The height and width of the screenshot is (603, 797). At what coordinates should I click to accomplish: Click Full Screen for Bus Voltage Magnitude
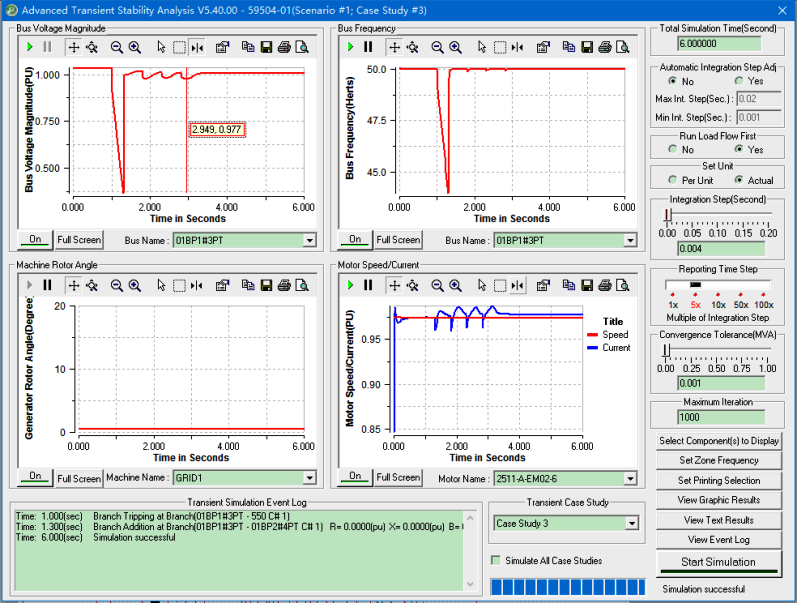click(79, 239)
